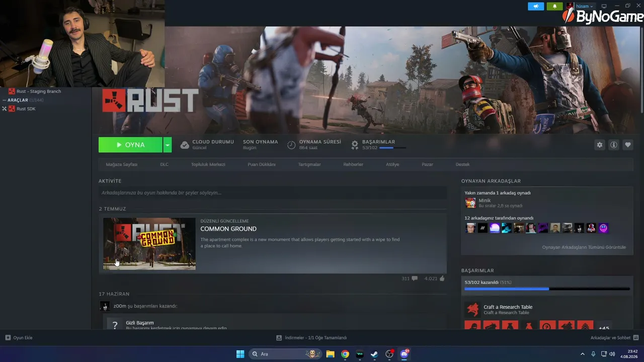The image size is (644, 362).
Task: Click the cloud status checkmark icon
Action: click(x=185, y=145)
